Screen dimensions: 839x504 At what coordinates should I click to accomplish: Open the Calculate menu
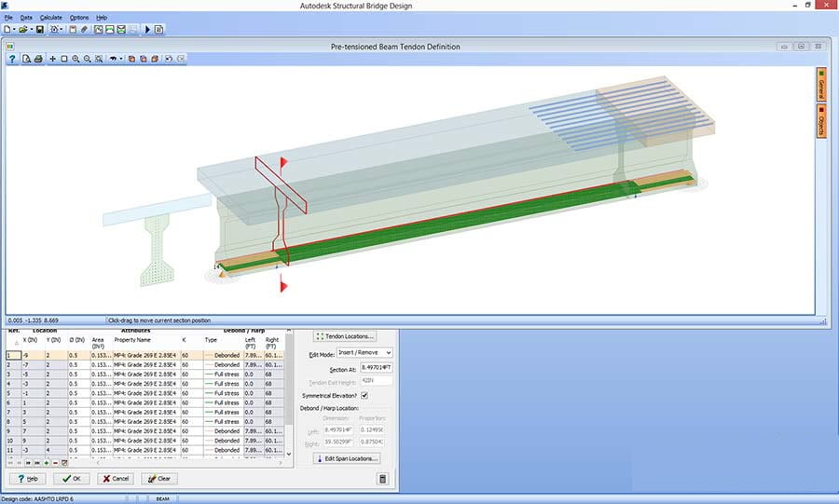(x=51, y=18)
